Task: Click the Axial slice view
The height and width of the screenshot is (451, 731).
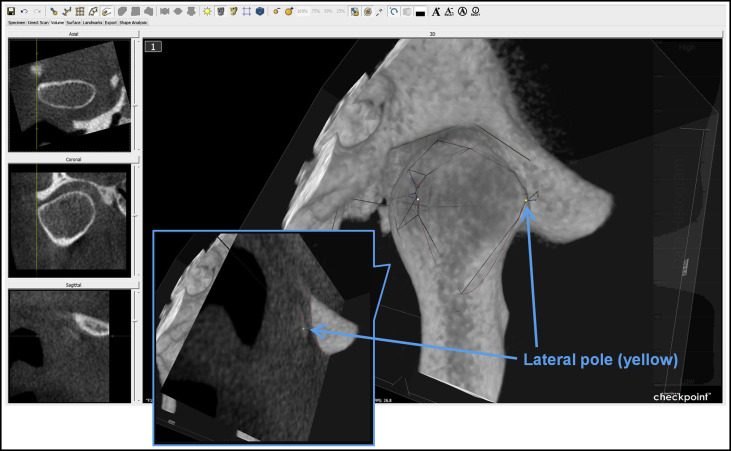Action: click(x=68, y=94)
